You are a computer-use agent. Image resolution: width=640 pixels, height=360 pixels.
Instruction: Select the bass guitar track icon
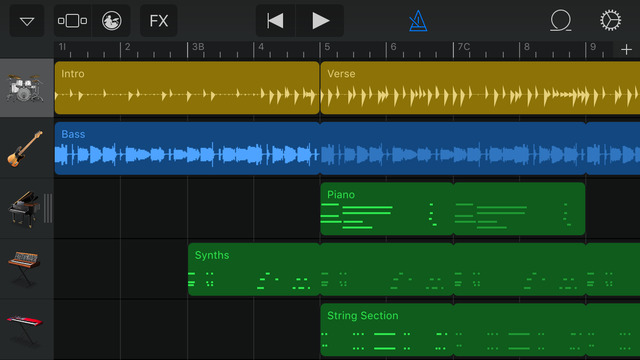[x=25, y=149]
